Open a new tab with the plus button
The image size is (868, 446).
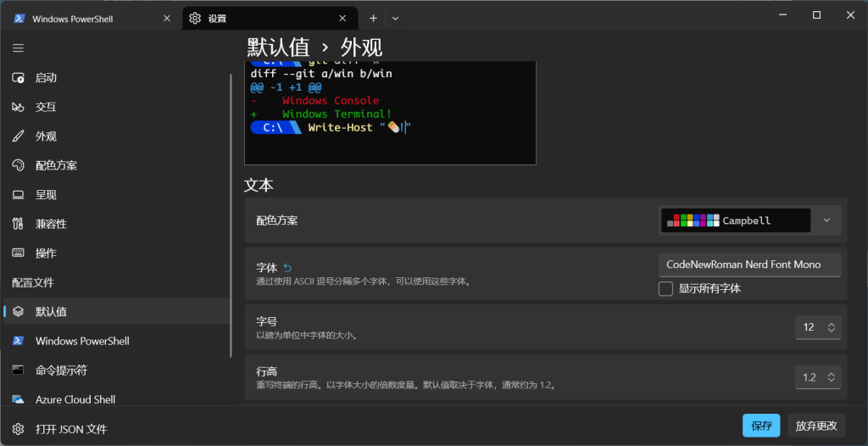374,19
